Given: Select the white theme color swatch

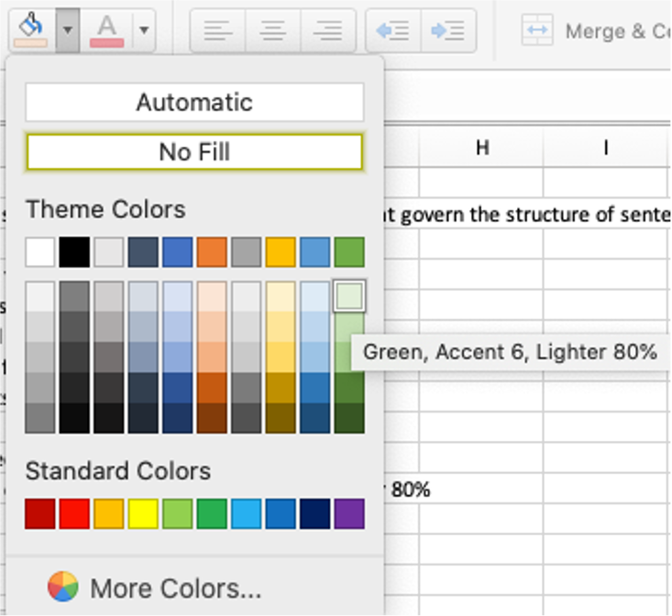Looking at the screenshot, I should pos(40,252).
